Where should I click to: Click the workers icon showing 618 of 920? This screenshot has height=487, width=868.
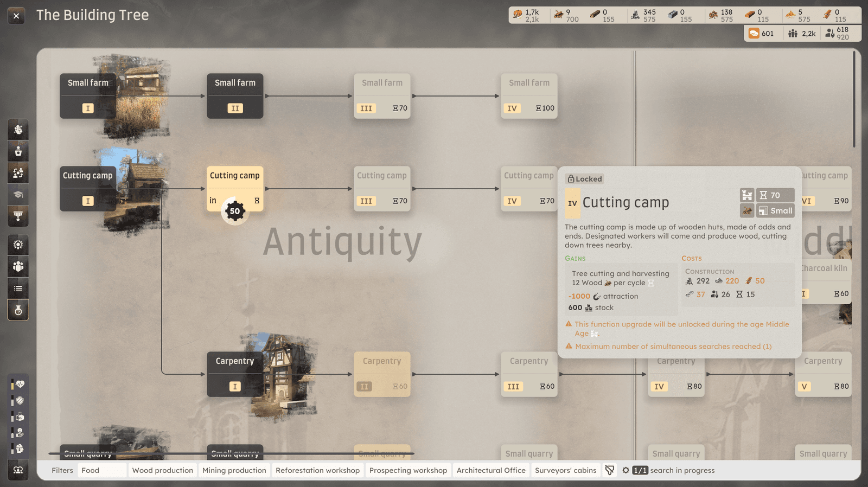(x=830, y=34)
